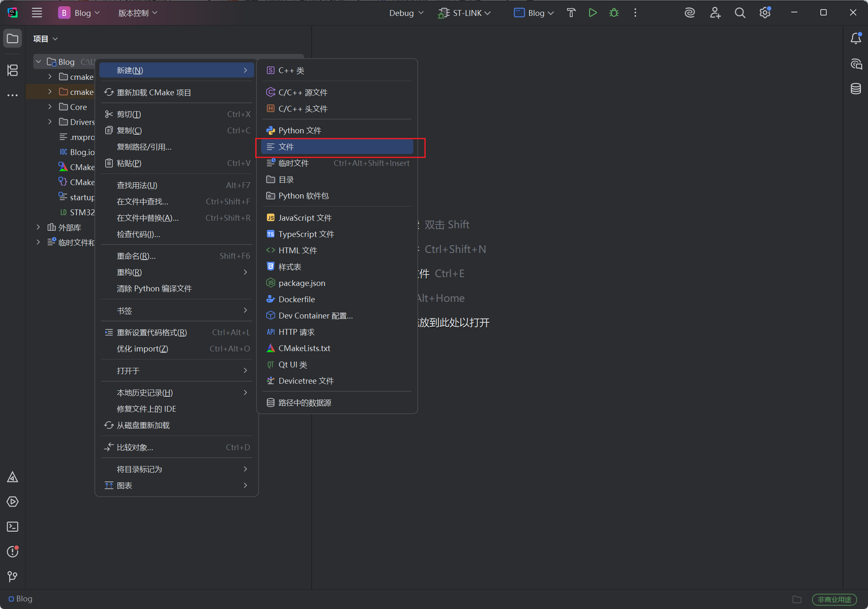
Task: Open the ST-LINK target dropdown
Action: 464,13
